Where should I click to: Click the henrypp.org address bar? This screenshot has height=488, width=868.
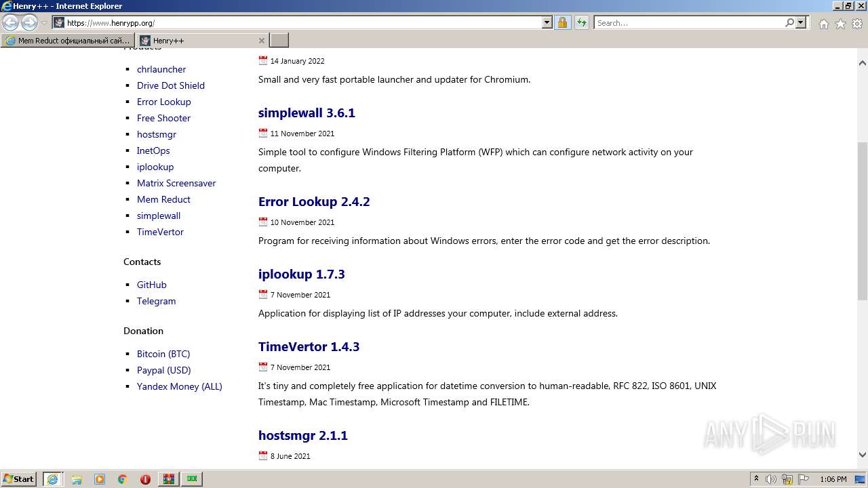(x=302, y=22)
